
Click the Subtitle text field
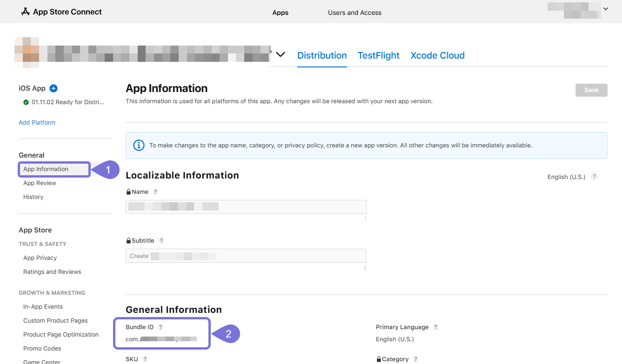(x=246, y=256)
